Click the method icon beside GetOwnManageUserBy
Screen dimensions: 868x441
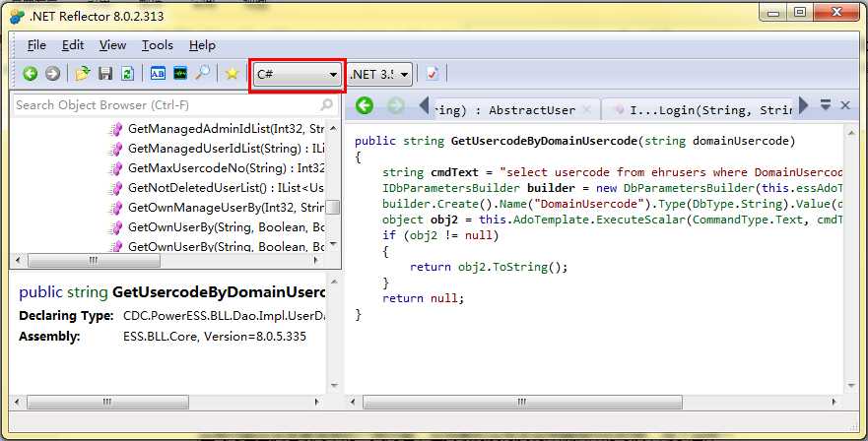pyautogui.click(x=115, y=208)
